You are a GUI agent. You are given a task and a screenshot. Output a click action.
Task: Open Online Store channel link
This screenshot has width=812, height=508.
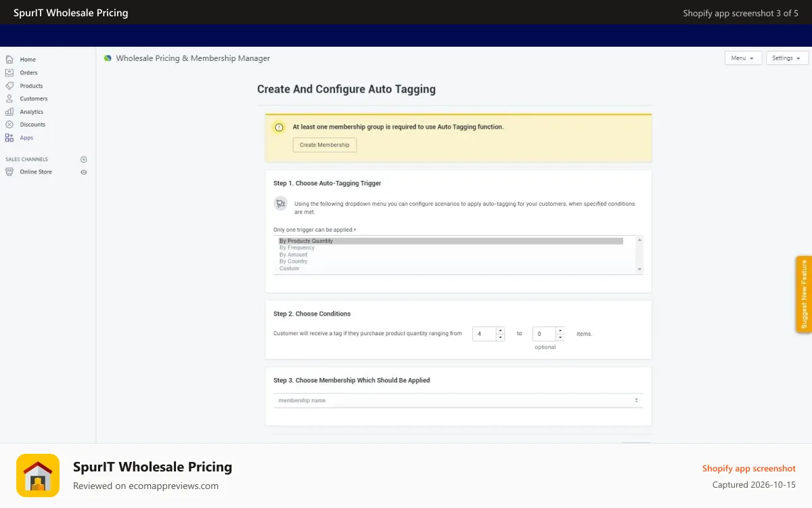[x=36, y=172]
